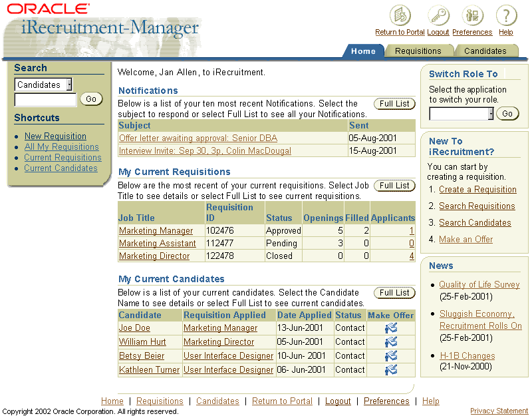Open candidate Kathleen Turner details
The height and width of the screenshot is (418, 532).
click(149, 370)
